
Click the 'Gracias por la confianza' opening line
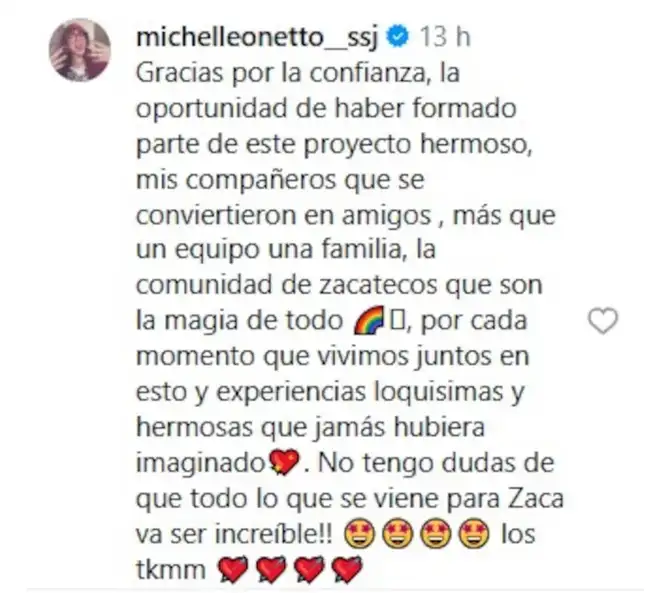click(298, 73)
